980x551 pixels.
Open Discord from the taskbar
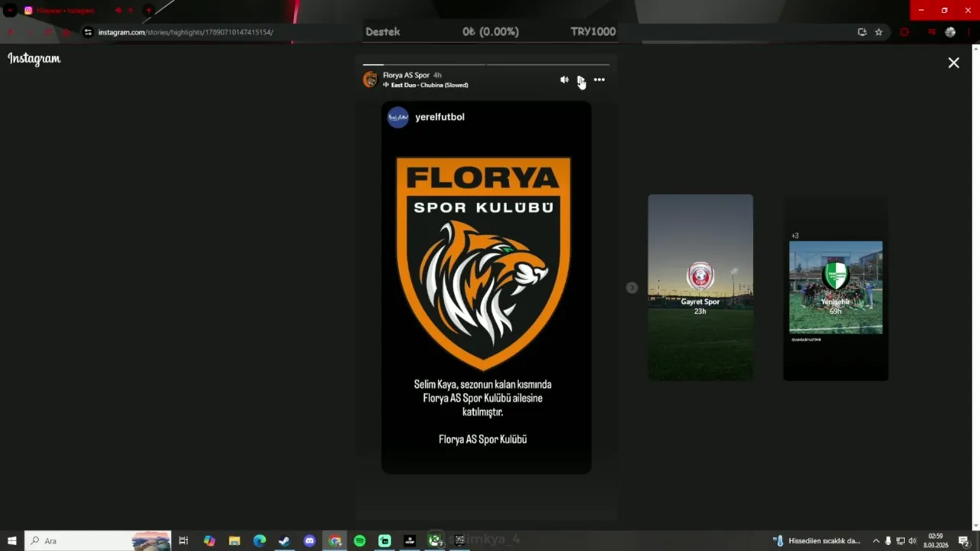coord(309,540)
